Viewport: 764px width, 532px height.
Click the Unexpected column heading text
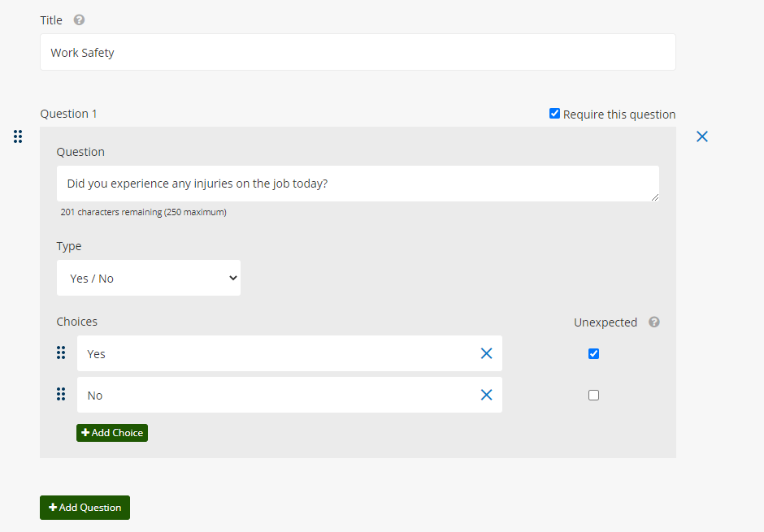(606, 322)
